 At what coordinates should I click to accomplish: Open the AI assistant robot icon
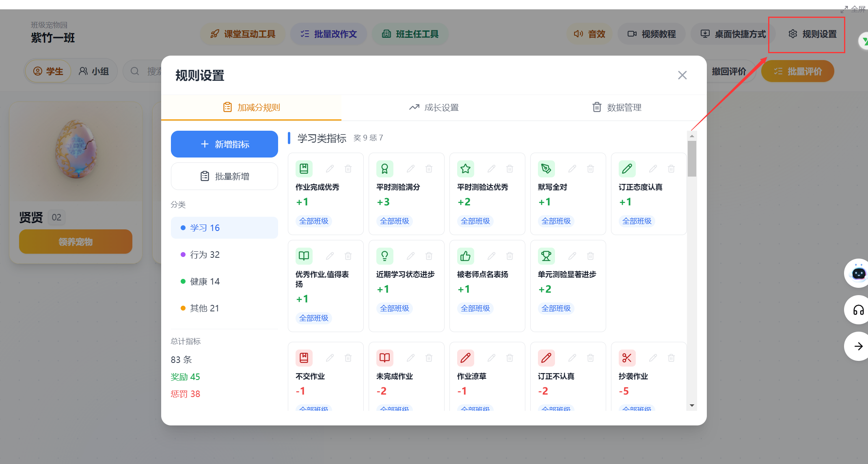click(x=857, y=273)
